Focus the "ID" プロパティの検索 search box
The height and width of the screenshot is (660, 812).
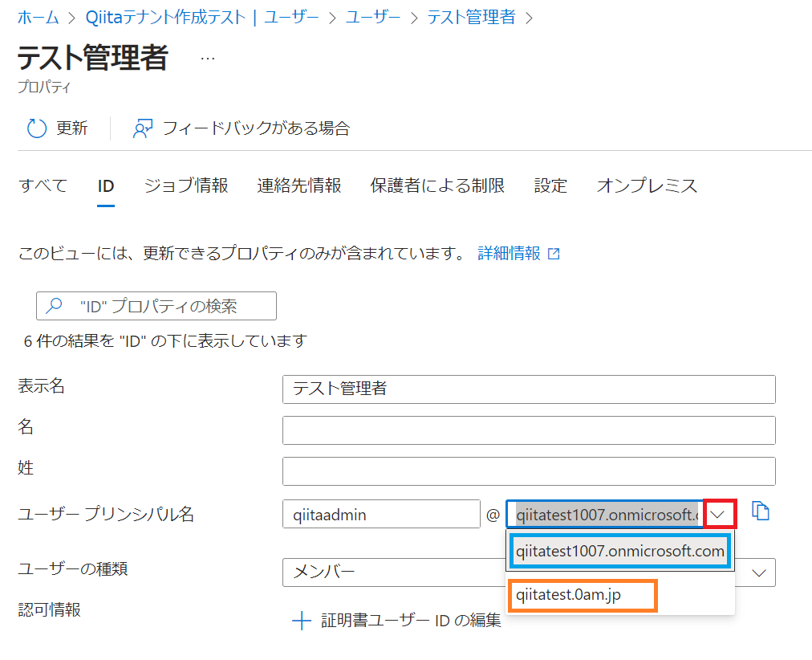pos(156,306)
